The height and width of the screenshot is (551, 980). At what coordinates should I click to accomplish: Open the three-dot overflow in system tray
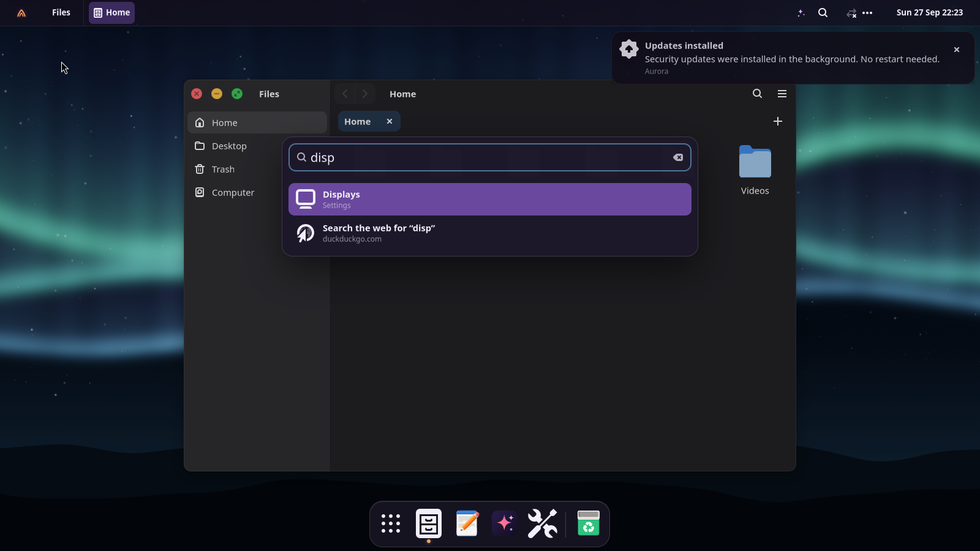pyautogui.click(x=867, y=13)
